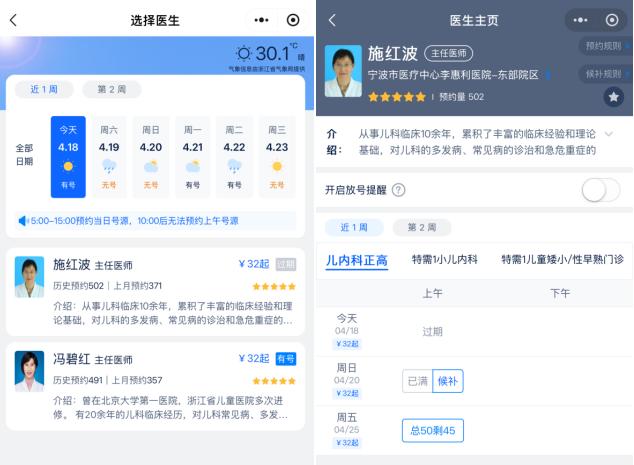Go back from the 医生主页 page

coord(332,20)
